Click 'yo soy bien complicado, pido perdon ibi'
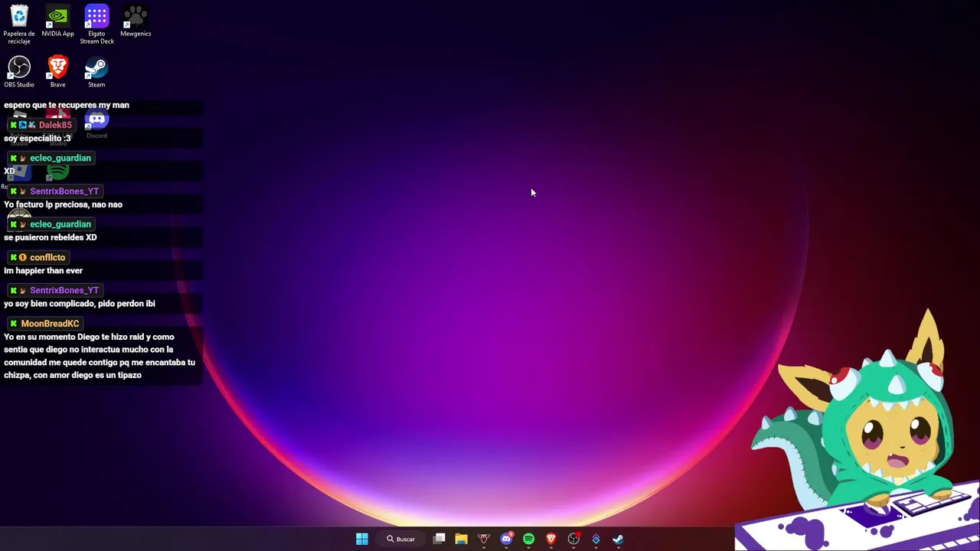The height and width of the screenshot is (551, 980). [x=80, y=303]
